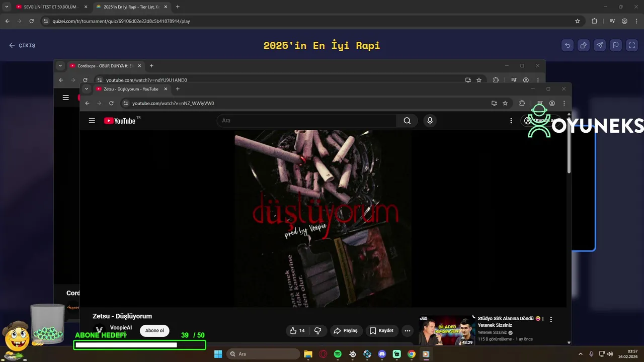Dislike the Zetsu - Düşlüyorum video
The height and width of the screenshot is (362, 644).
(x=318, y=330)
